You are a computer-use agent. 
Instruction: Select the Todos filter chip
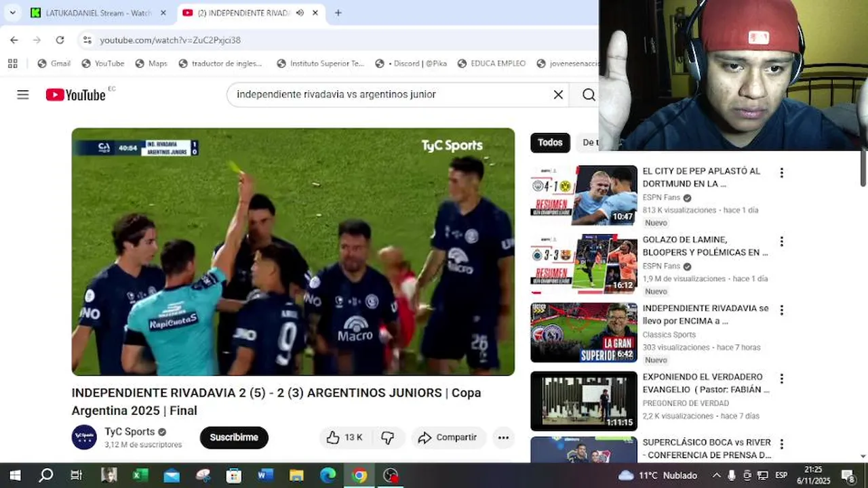point(550,142)
